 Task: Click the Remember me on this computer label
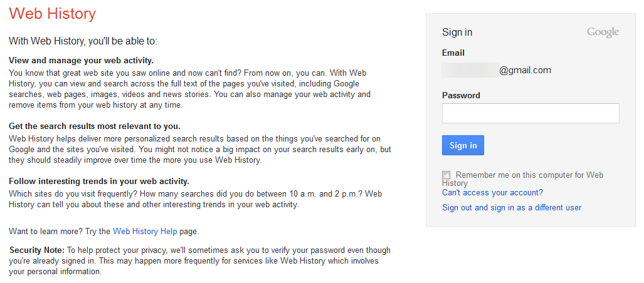click(529, 175)
